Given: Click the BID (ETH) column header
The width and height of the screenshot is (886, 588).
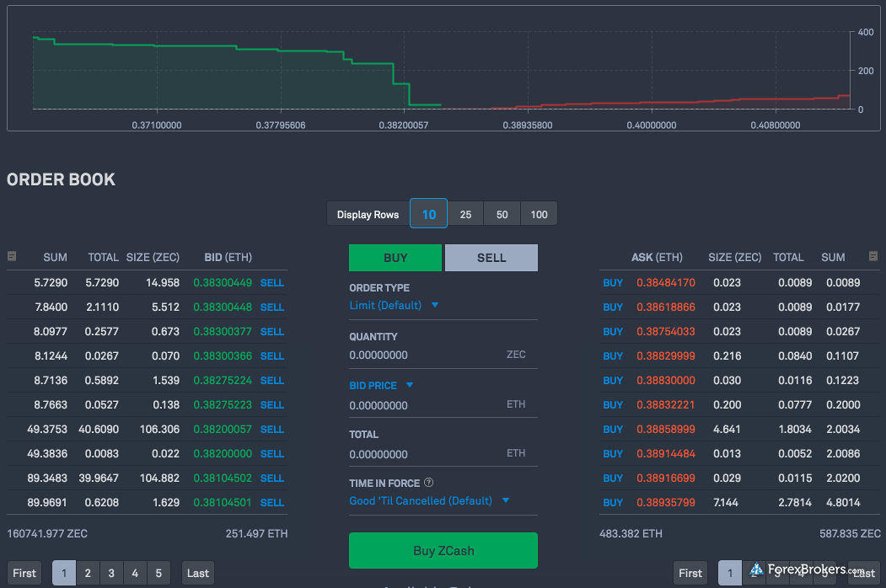Looking at the screenshot, I should (228, 257).
